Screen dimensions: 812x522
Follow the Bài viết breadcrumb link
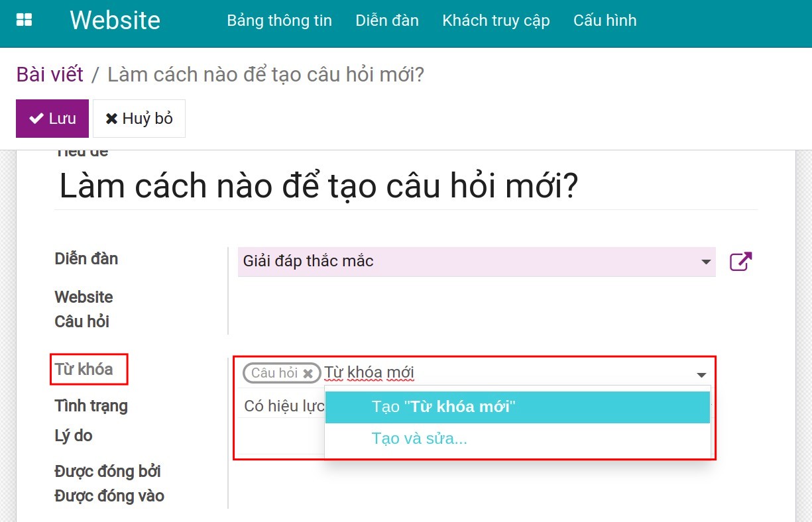tap(49, 74)
